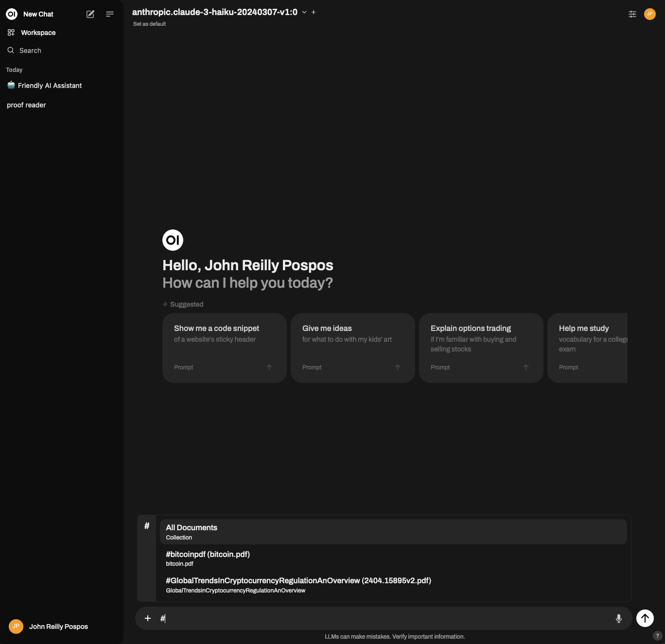This screenshot has width=665, height=644.
Task: Open the proof reader chat
Action: pos(61,105)
